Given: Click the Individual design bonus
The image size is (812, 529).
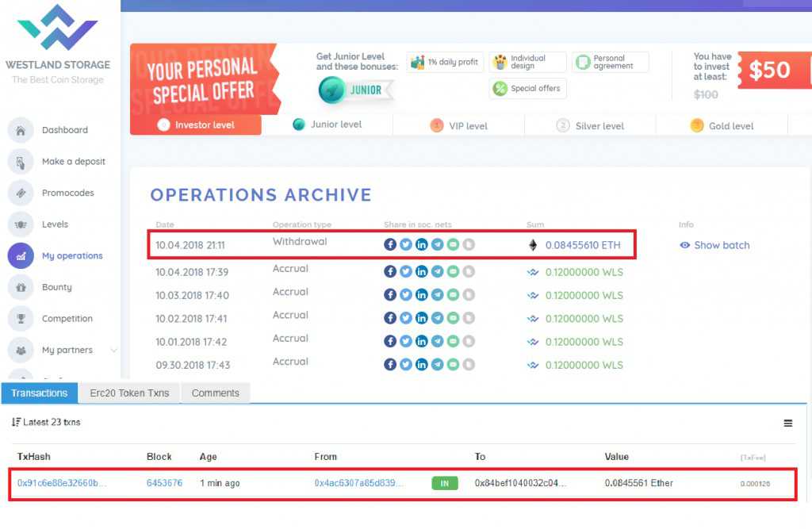Looking at the screenshot, I should pos(527,62).
